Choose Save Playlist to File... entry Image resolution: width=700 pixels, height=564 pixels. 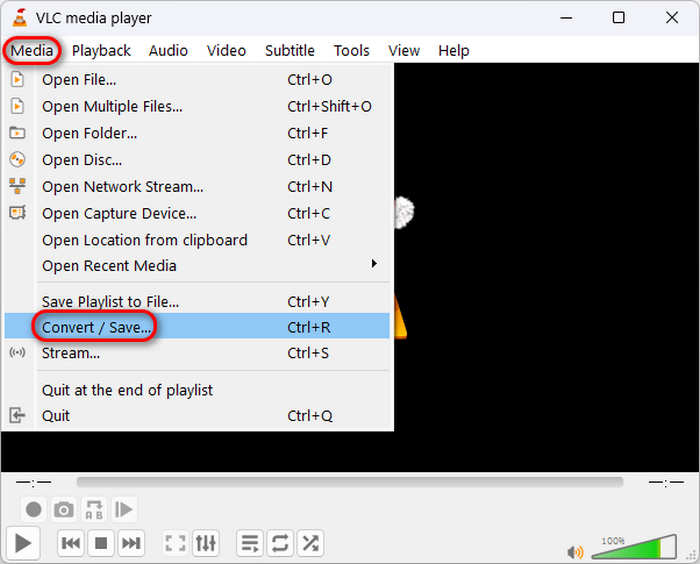coord(197,302)
